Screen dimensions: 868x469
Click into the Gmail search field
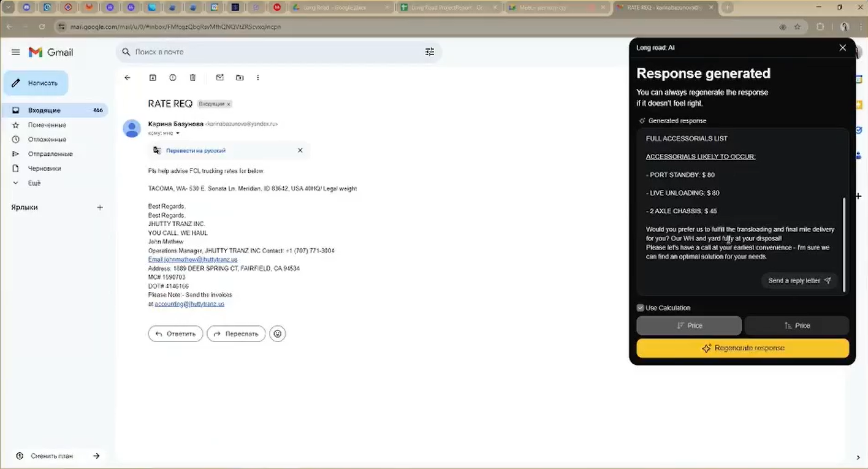(x=279, y=52)
